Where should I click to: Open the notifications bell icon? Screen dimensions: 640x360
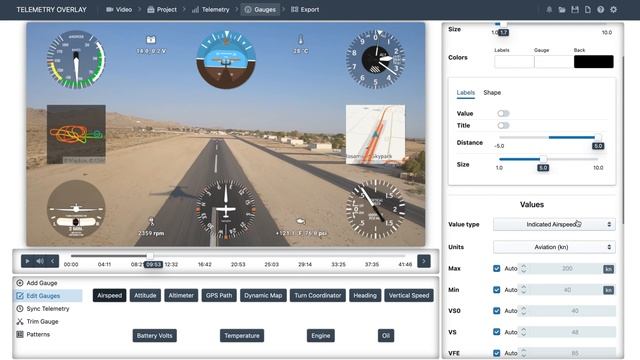(549, 9)
